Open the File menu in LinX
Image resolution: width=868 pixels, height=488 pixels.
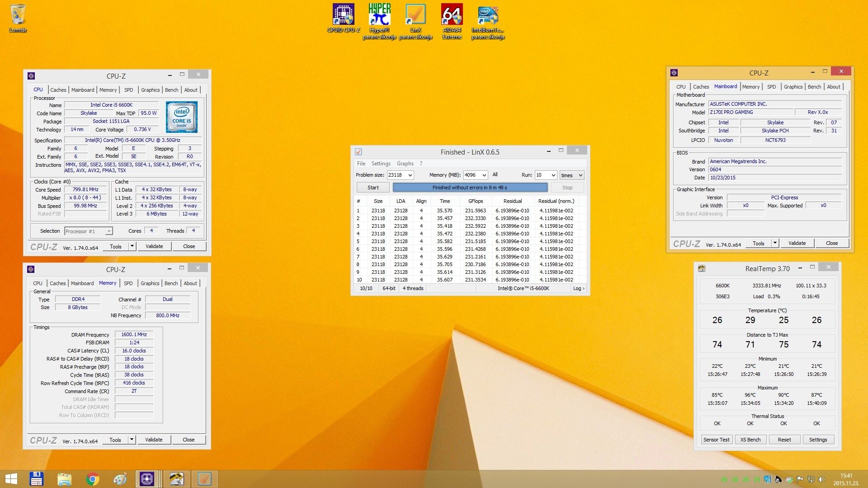361,164
